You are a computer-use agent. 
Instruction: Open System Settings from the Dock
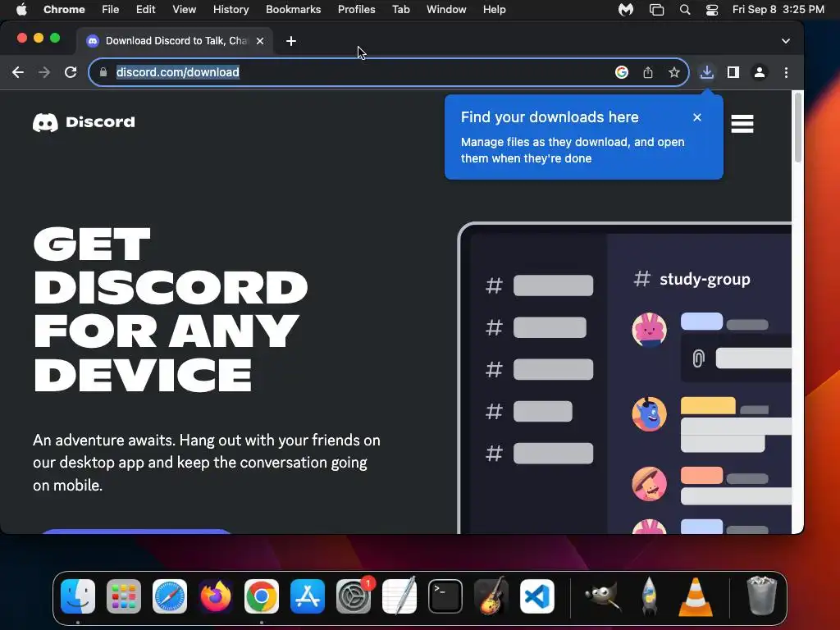click(x=354, y=596)
